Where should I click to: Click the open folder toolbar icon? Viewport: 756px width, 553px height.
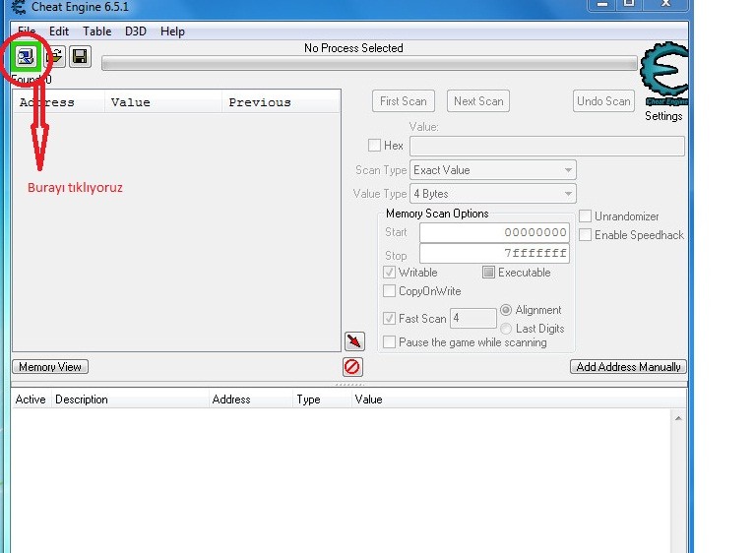[x=55, y=57]
